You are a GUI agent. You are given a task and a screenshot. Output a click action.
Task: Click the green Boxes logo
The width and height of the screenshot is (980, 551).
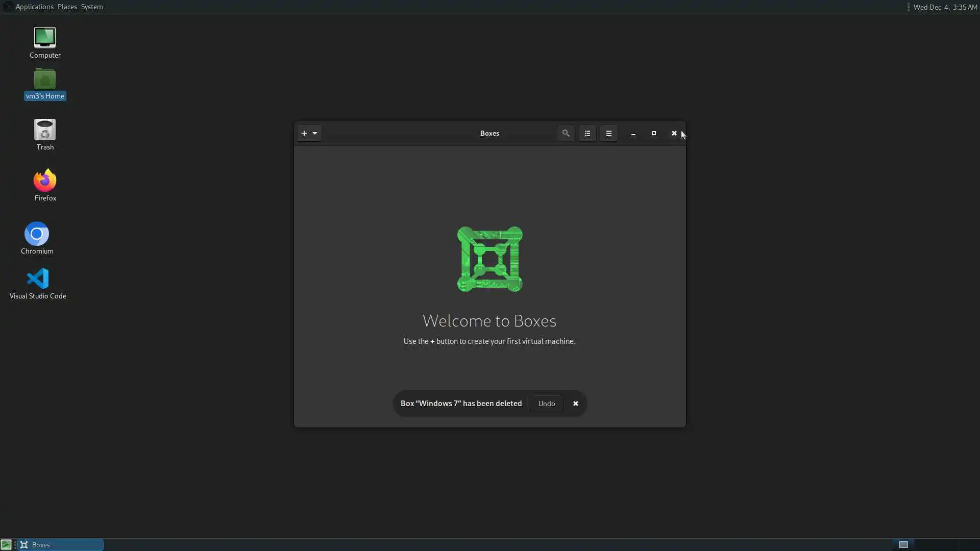tap(489, 259)
